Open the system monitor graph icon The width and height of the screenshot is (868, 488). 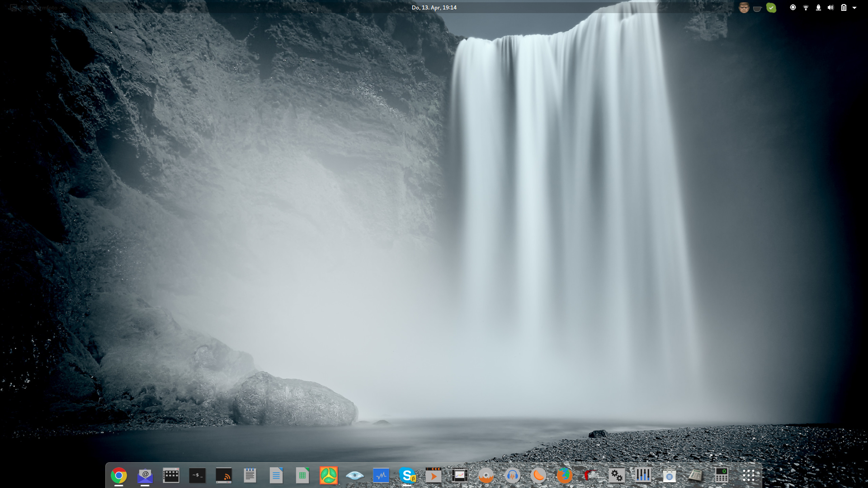[381, 475]
